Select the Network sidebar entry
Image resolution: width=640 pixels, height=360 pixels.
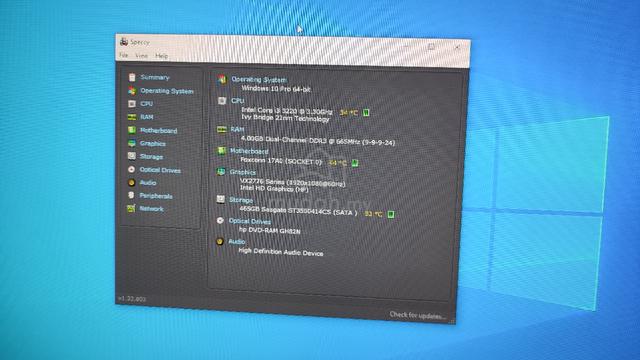coord(151,209)
